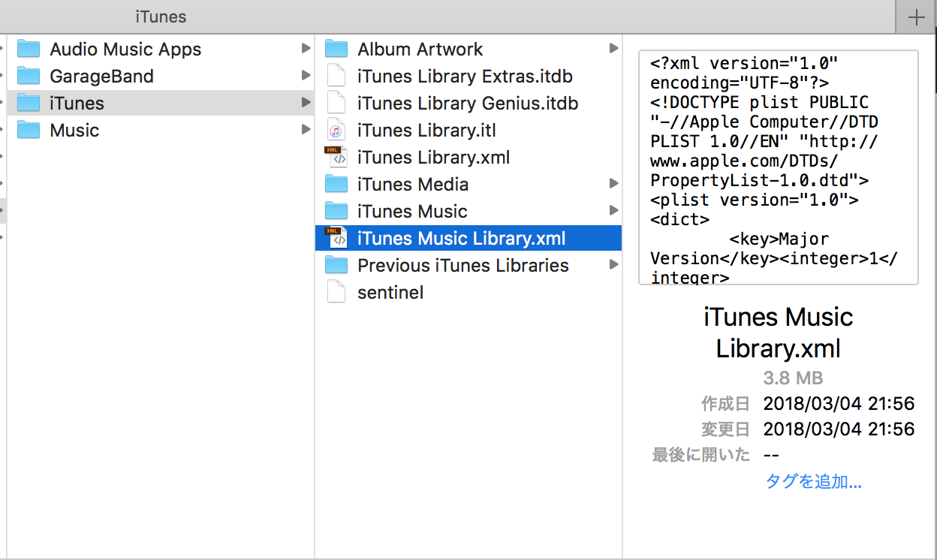
Task: Expand the iTunes Music folder chevron
Action: click(613, 211)
